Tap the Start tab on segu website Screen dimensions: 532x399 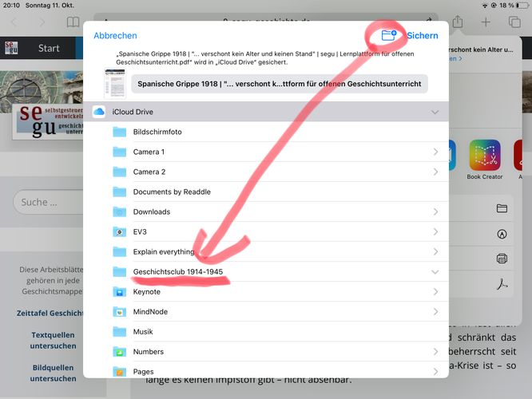coord(49,48)
